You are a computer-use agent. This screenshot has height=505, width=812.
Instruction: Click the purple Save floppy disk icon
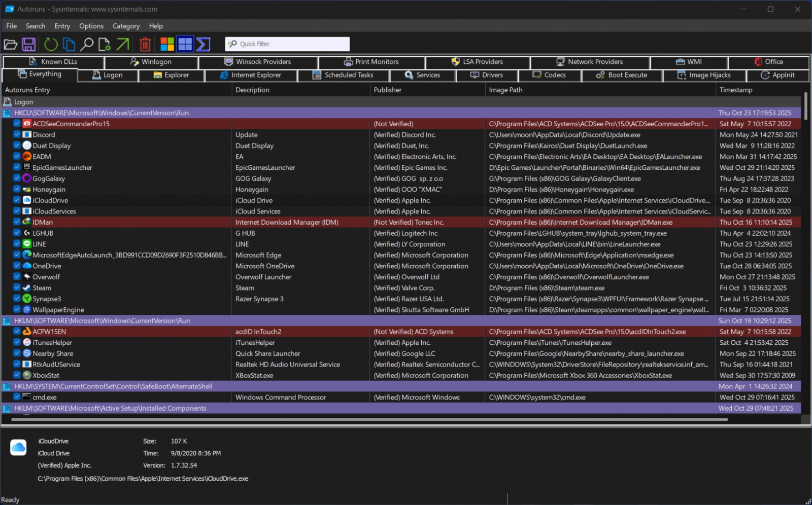[29, 45]
